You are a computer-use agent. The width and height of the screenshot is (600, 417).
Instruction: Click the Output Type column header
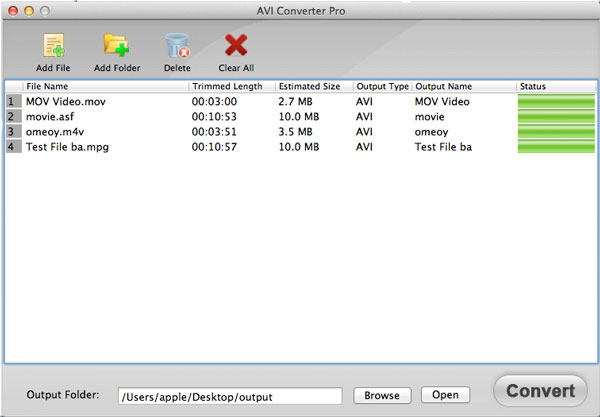383,86
